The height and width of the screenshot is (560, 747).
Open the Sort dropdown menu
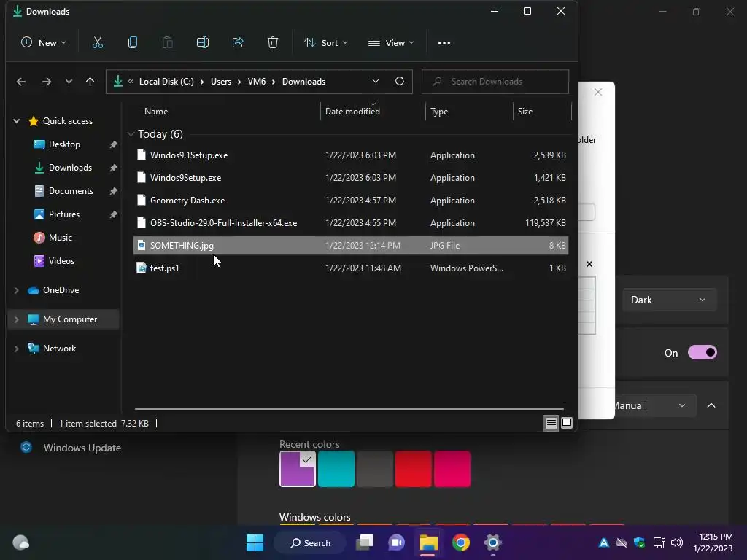[326, 43]
